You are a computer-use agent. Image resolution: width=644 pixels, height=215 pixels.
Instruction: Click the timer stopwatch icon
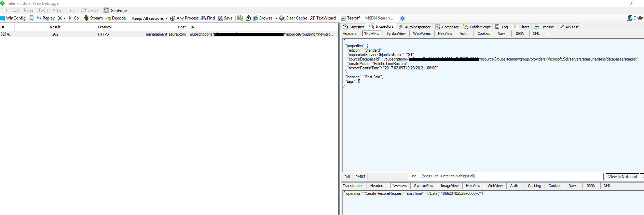click(248, 18)
